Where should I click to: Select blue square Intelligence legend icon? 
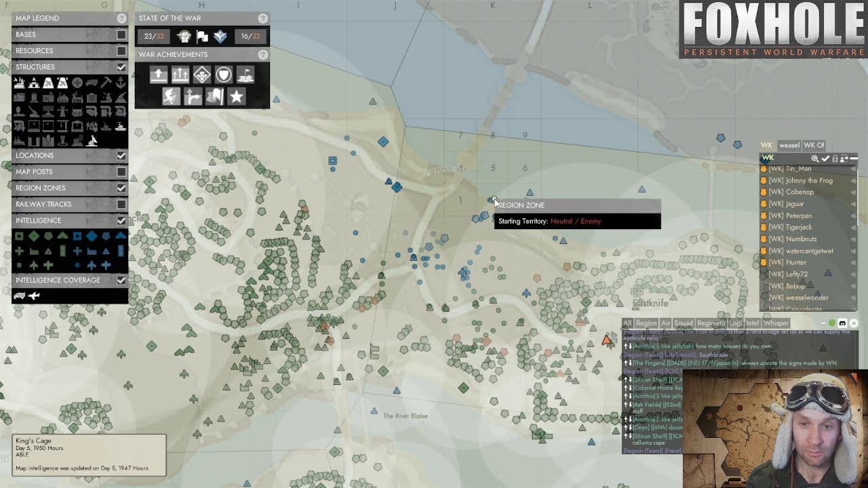(x=77, y=236)
